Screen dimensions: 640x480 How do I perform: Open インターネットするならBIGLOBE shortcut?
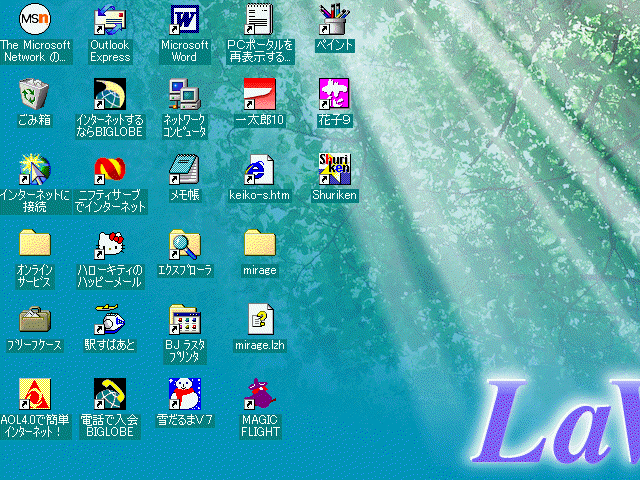pyautogui.click(x=109, y=94)
